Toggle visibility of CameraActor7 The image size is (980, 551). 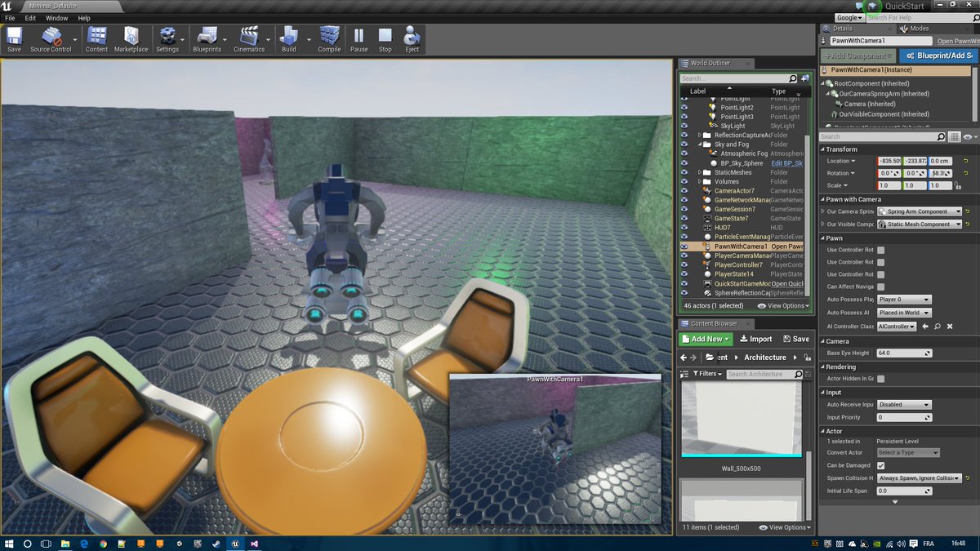click(x=684, y=191)
